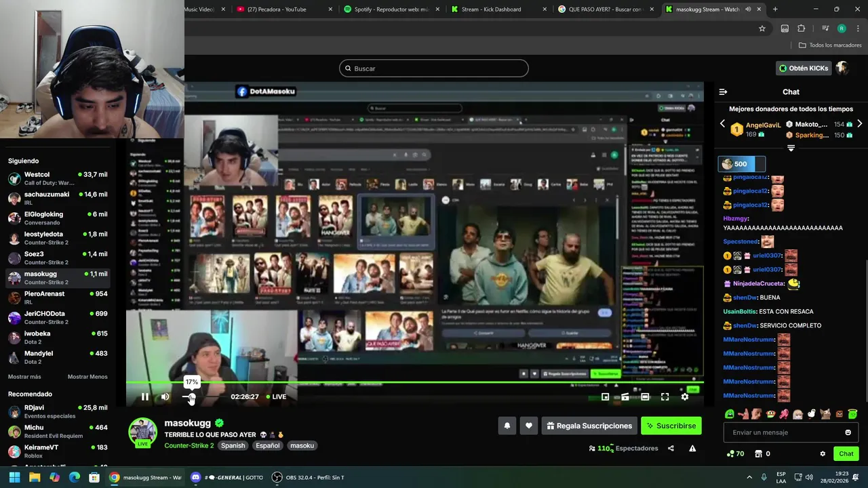Open PieroArenast channel in sidebar
The width and height of the screenshot is (868, 488).
[58, 298]
